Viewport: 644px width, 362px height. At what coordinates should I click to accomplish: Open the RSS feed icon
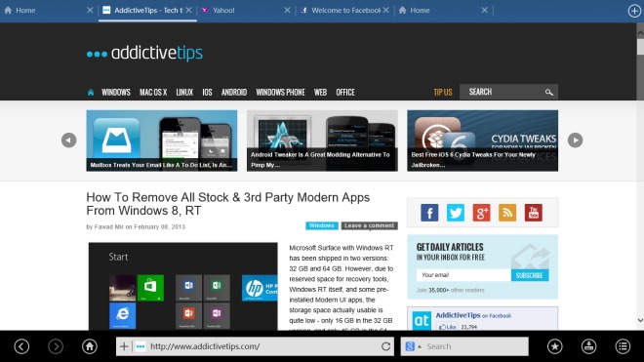[507, 213]
